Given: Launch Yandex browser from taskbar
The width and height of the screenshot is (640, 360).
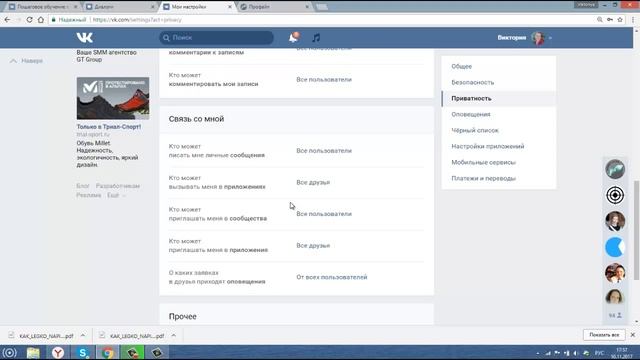Looking at the screenshot, I should coord(58,352).
